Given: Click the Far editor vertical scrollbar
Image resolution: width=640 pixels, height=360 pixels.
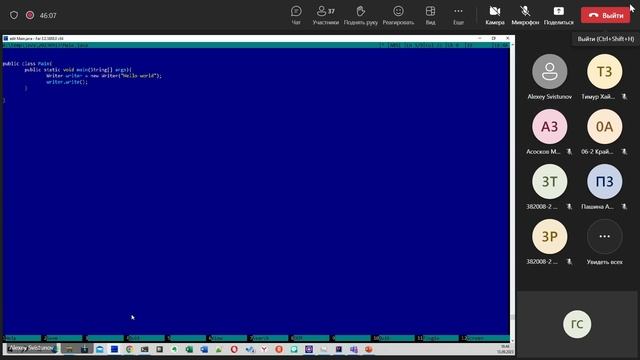Looking at the screenshot, I should click(x=512, y=192).
